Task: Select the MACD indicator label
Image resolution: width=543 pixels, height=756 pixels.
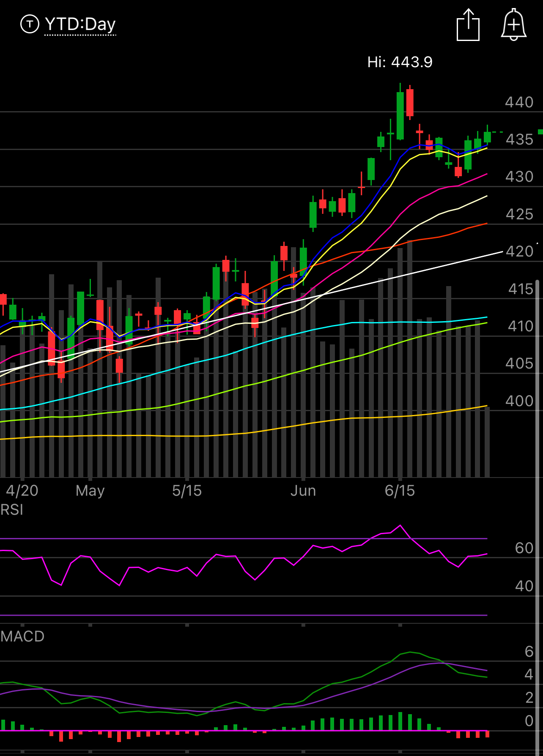Action: 22,636
